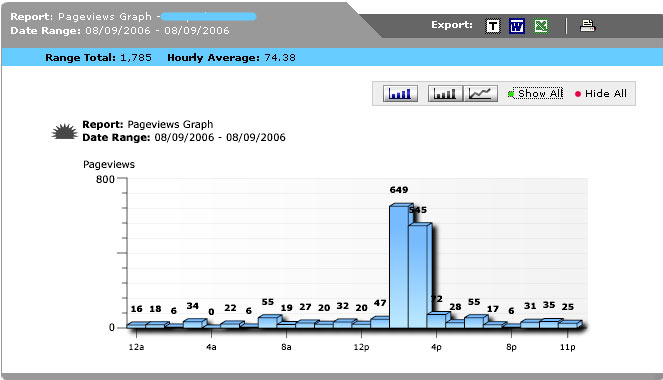The height and width of the screenshot is (380, 663).
Task: Export report to Word document icon
Action: 517,26
